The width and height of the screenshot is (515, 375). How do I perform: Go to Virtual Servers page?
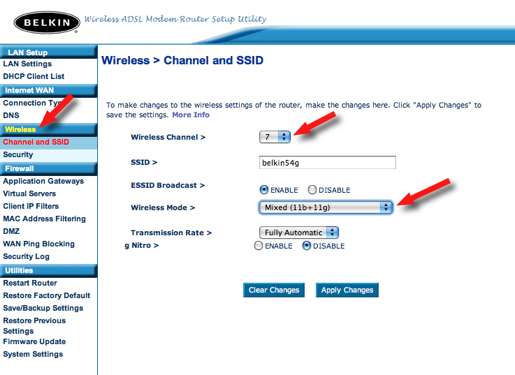pos(29,194)
